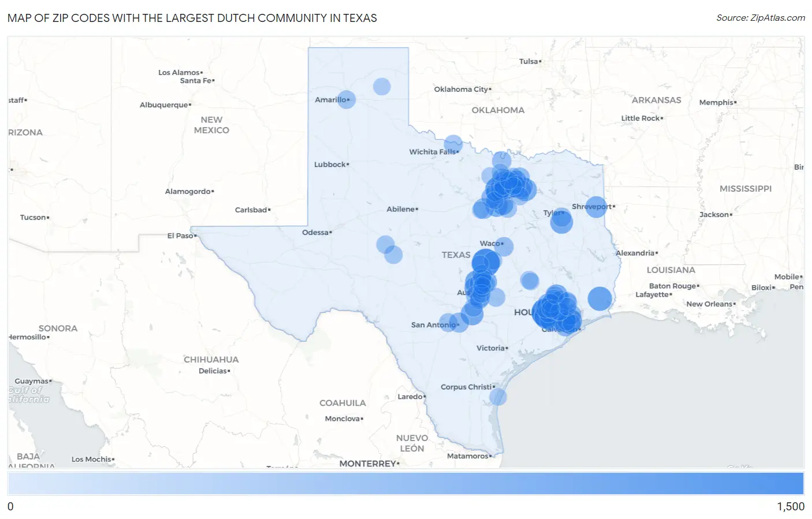
Task: Click the Alexandria city label
Action: click(x=635, y=253)
